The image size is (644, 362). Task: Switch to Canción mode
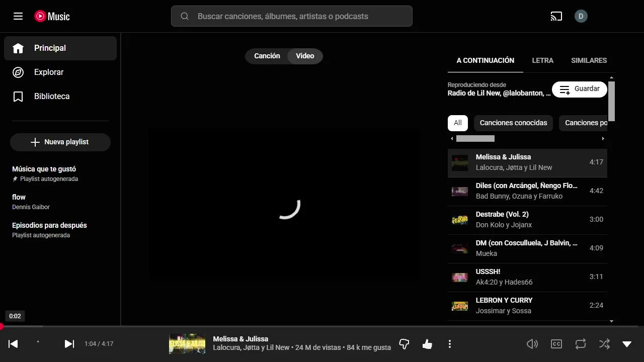(x=267, y=56)
